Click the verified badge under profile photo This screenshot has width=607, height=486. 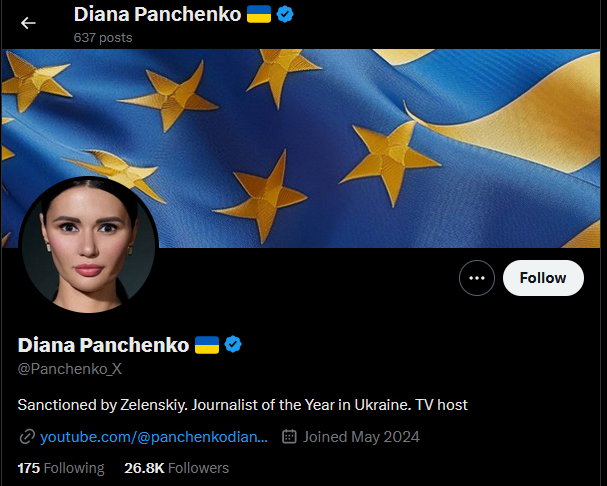(x=233, y=344)
